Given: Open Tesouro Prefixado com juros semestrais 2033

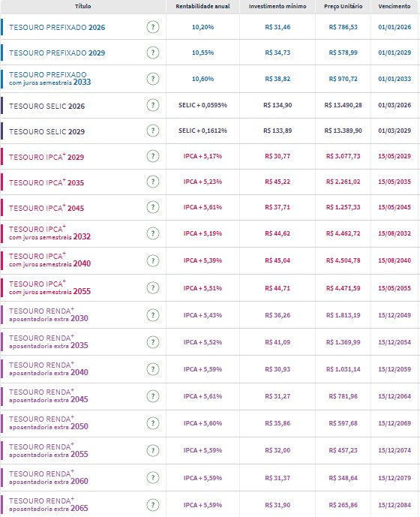Looking at the screenshot, I should [49, 79].
